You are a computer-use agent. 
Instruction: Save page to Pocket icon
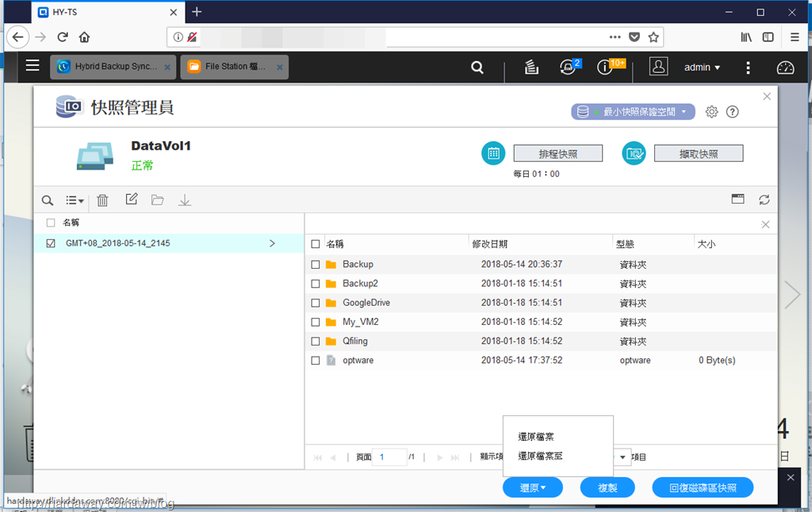pyautogui.click(x=634, y=37)
